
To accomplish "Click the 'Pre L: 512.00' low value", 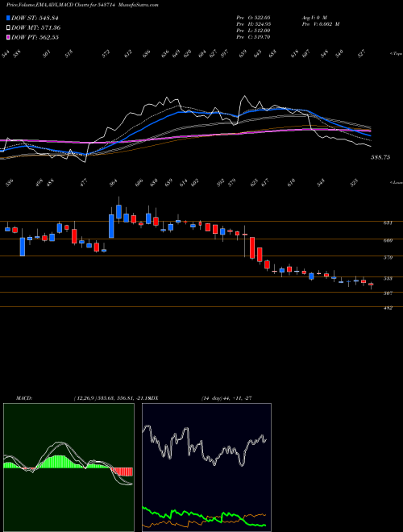I will click(253, 31).
